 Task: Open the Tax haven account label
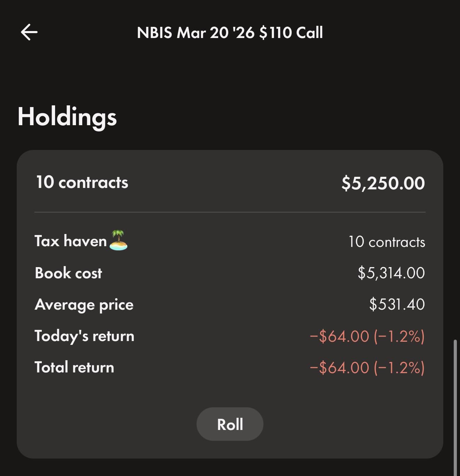pyautogui.click(x=71, y=241)
